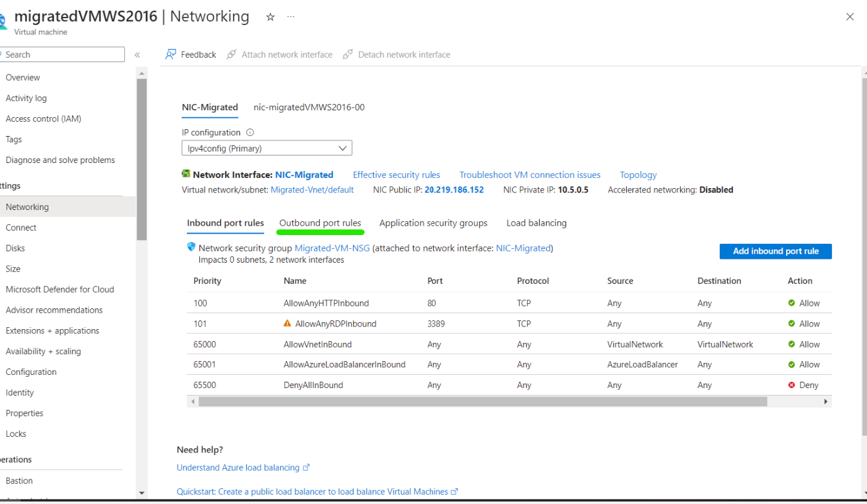This screenshot has height=504, width=867.
Task: Open Disks in the sidebar
Action: click(15, 248)
